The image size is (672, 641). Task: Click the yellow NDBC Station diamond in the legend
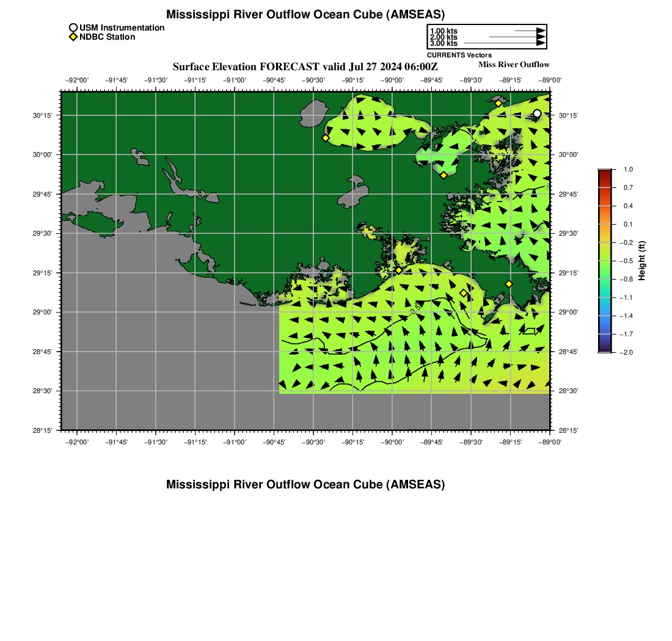coord(73,37)
